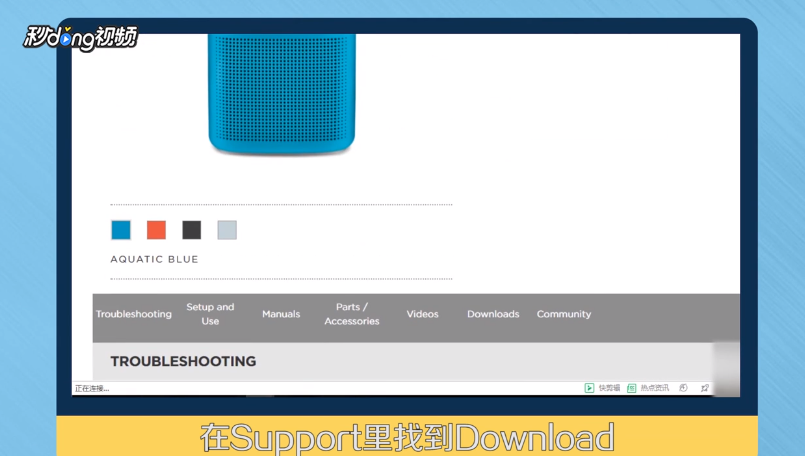Screen dimensions: 805x456
Task: Click the blue speaker product image
Action: pyautogui.click(x=282, y=94)
